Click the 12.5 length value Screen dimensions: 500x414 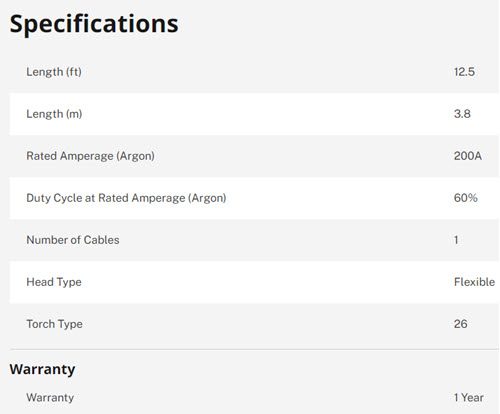click(x=464, y=72)
